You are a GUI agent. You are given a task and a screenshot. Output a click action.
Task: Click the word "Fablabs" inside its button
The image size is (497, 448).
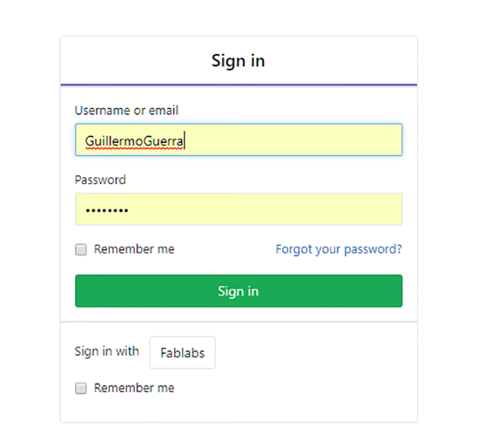point(182,353)
